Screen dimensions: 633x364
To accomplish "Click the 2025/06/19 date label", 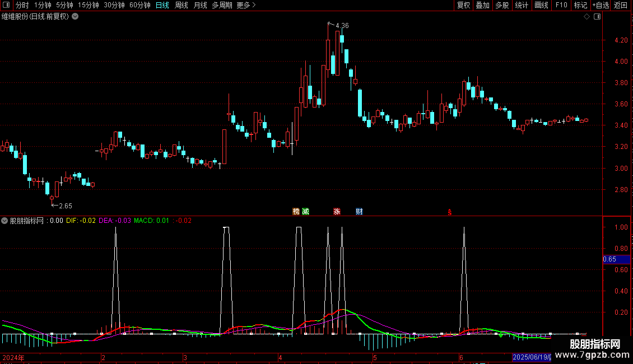I will pos(532,357).
